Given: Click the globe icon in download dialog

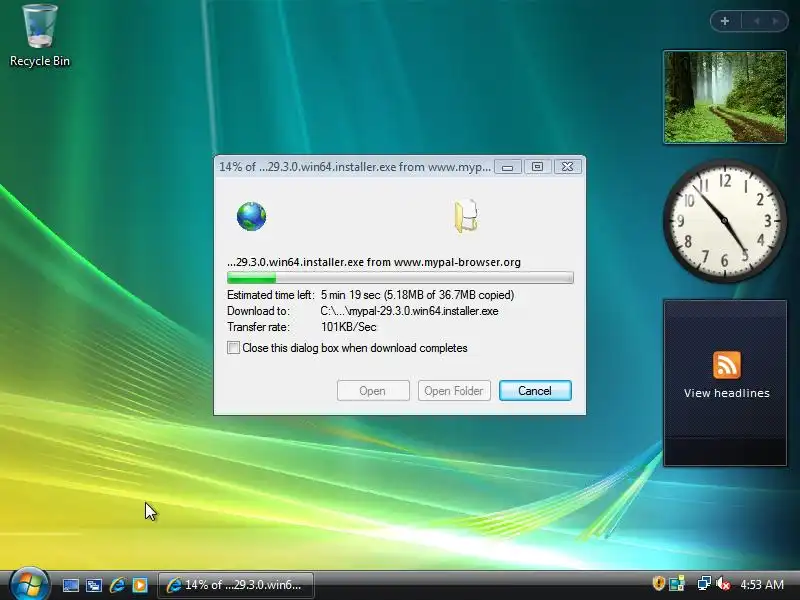Looking at the screenshot, I should point(251,216).
